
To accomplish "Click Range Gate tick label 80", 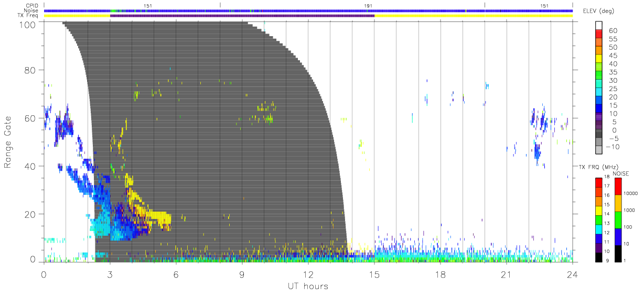I will [29, 70].
